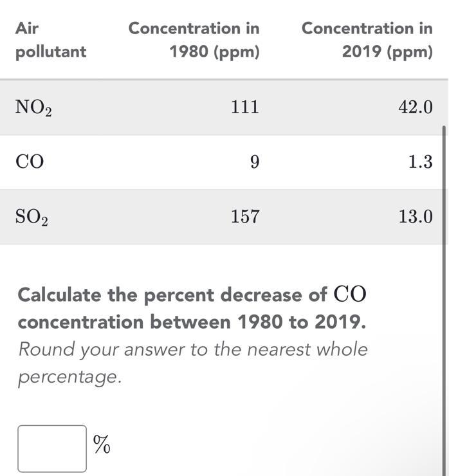Image resolution: width=449 pixels, height=476 pixels.
Task: Click the 1980 value 157 for SO2
Action: (245, 216)
